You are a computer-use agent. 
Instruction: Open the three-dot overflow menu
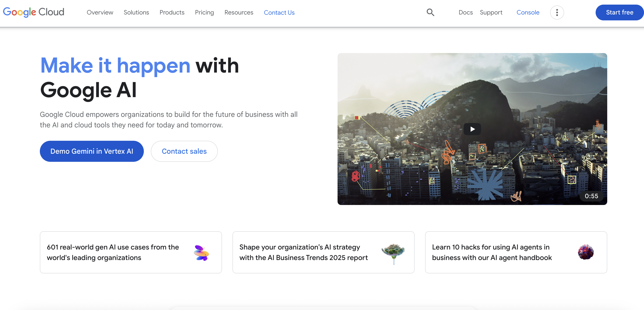pos(557,12)
